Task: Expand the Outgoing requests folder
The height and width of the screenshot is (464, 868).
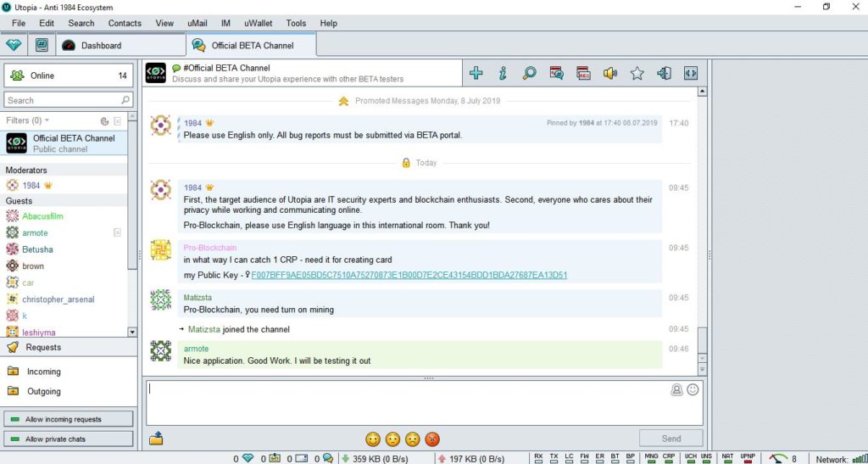Action: 14,391
